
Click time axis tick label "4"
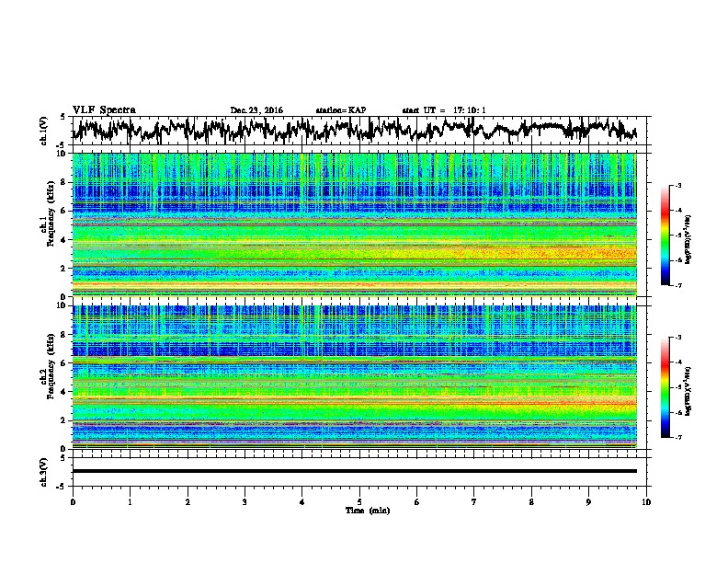click(302, 501)
